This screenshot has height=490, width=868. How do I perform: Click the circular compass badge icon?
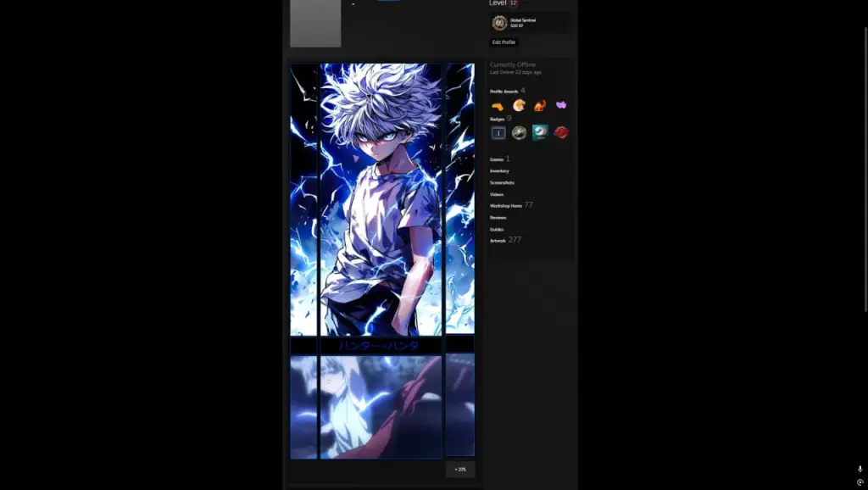tap(519, 131)
